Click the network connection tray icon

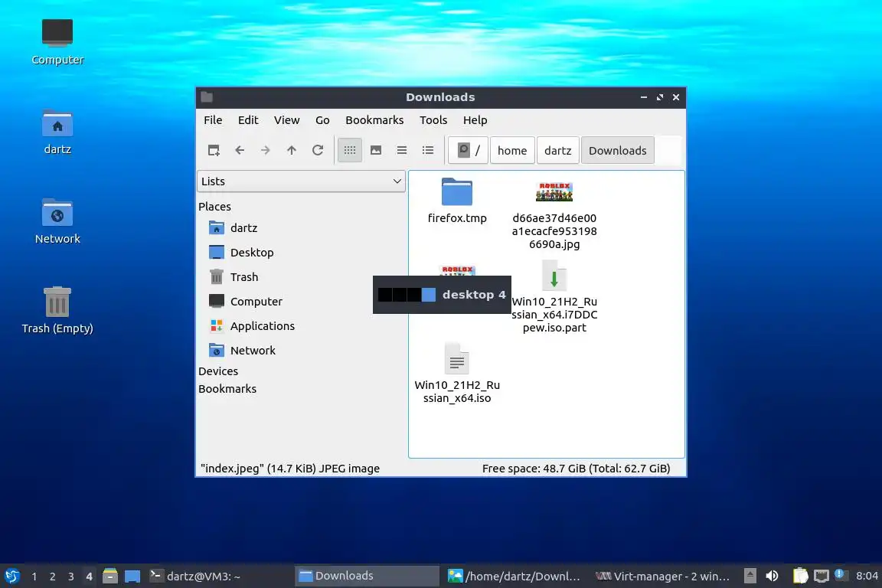tap(822, 576)
